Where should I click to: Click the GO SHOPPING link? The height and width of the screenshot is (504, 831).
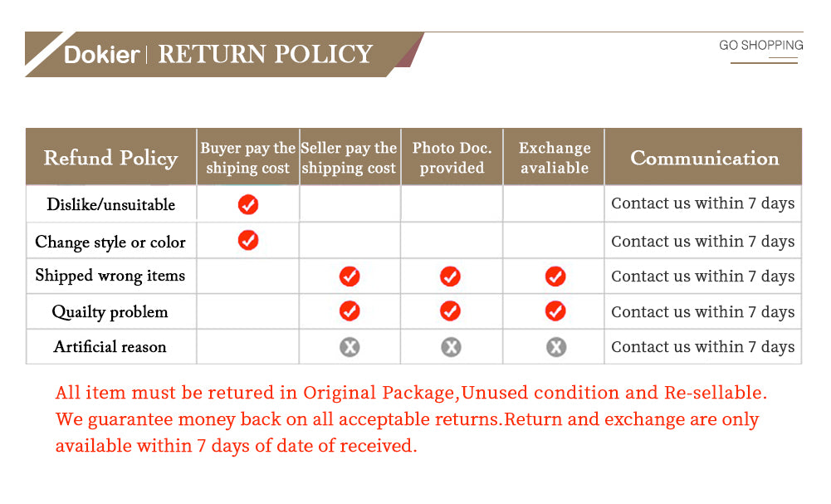coord(760,46)
